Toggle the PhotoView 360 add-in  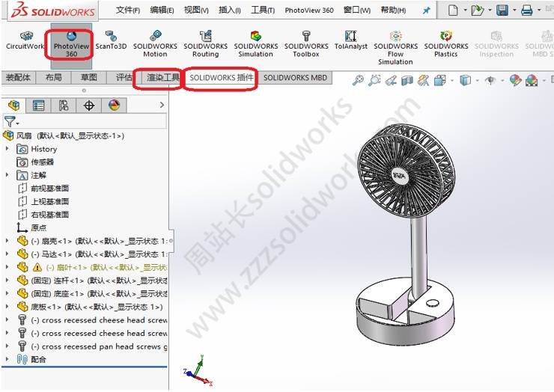pos(71,45)
